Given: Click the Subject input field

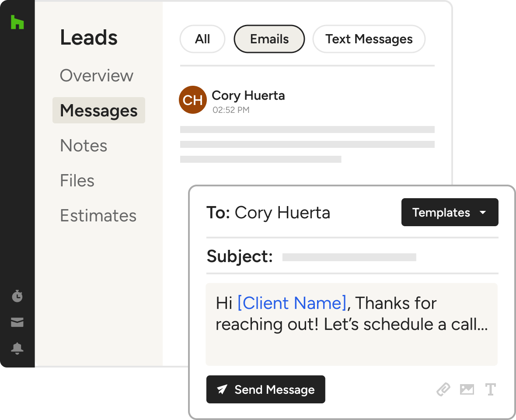Looking at the screenshot, I should [x=349, y=257].
